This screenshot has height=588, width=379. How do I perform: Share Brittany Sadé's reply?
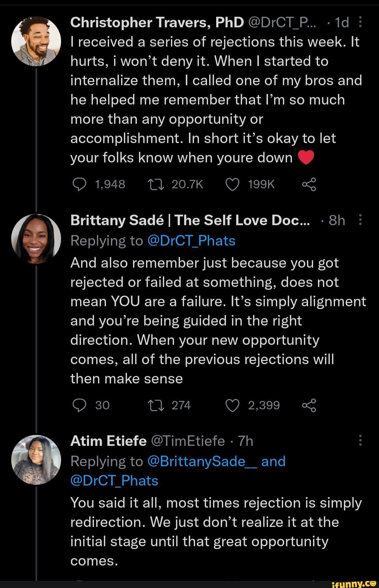click(x=309, y=405)
